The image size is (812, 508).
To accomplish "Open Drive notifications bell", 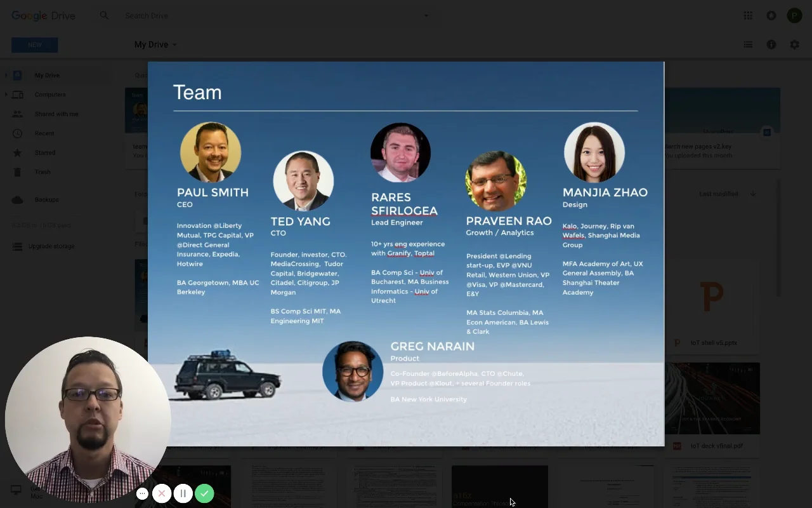I will point(771,15).
